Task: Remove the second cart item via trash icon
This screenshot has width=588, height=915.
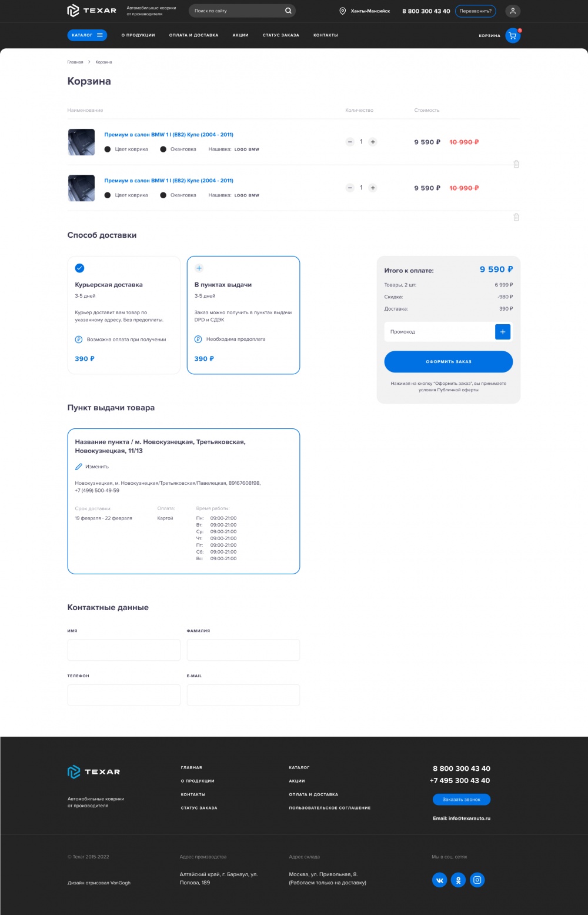Action: (x=516, y=217)
